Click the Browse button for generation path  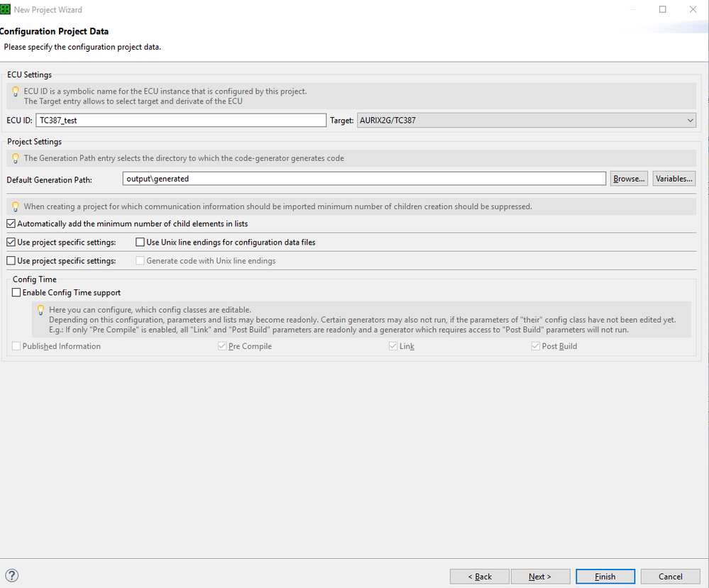tap(629, 179)
